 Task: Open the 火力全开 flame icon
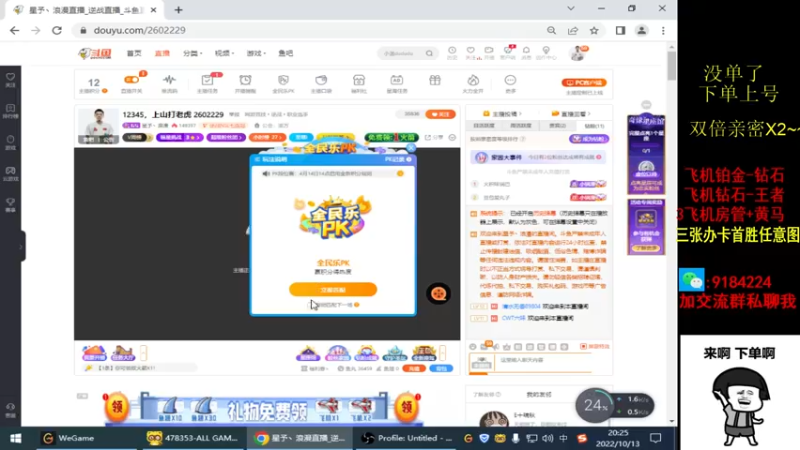click(473, 80)
